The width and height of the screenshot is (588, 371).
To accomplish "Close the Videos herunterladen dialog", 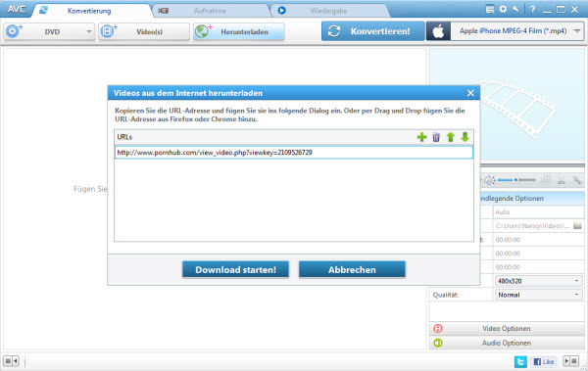I will (470, 93).
